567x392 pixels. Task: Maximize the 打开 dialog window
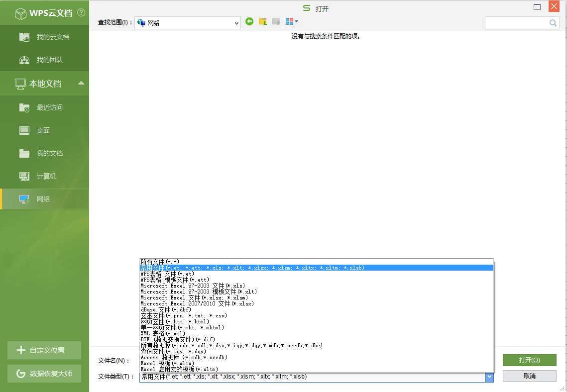click(x=537, y=7)
